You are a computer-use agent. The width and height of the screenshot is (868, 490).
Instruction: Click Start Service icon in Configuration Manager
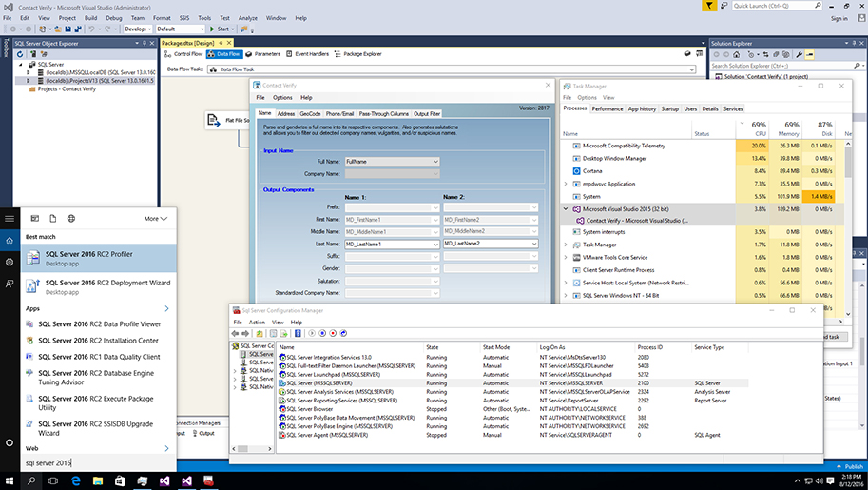pyautogui.click(x=312, y=334)
